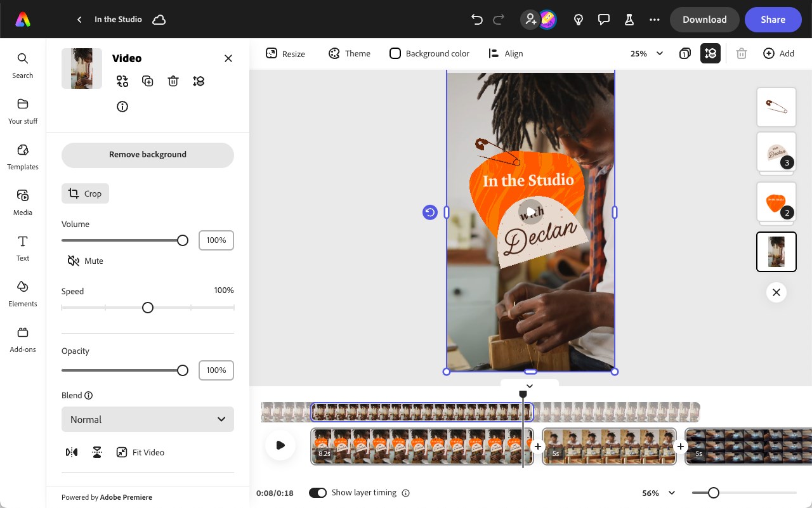This screenshot has width=812, height=508.
Task: Open the video info icon
Action: (122, 107)
